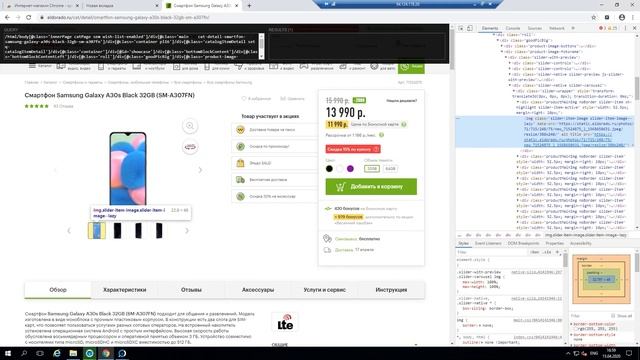This screenshot has height=360, width=640.
Task: Click the shopping cart icon on green button
Action: (x=340, y=187)
